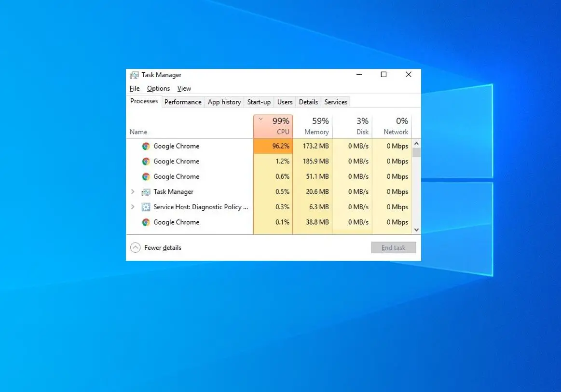
Task: Click the Chrome icon on the 0.6% CPU row
Action: 146,176
